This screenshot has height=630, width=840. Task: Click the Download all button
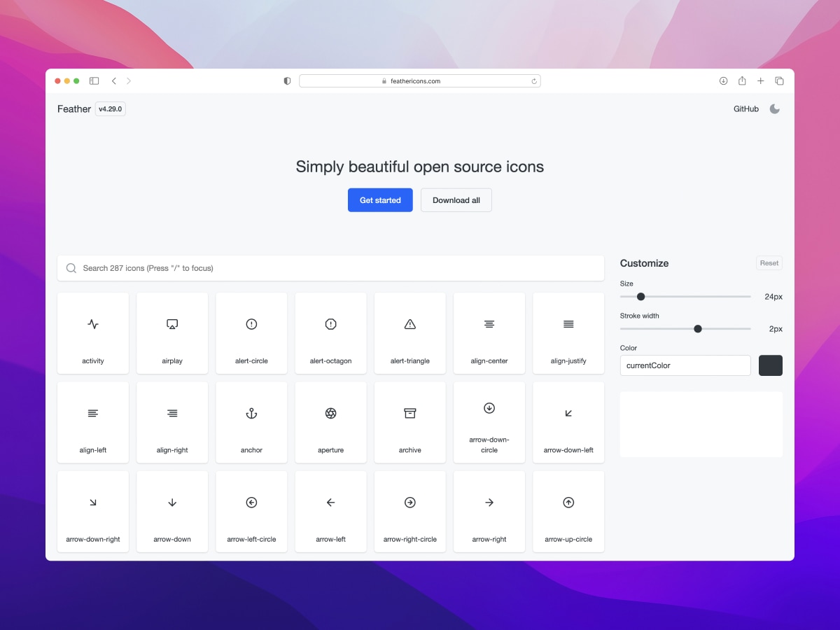456,199
